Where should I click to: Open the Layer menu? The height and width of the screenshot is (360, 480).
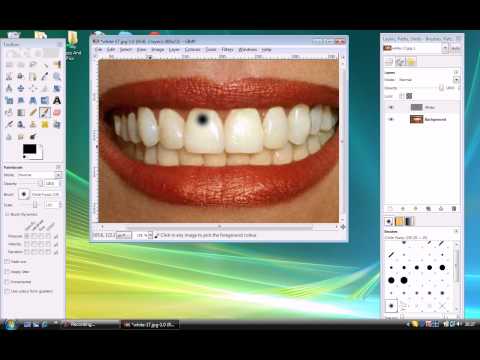[x=174, y=50]
